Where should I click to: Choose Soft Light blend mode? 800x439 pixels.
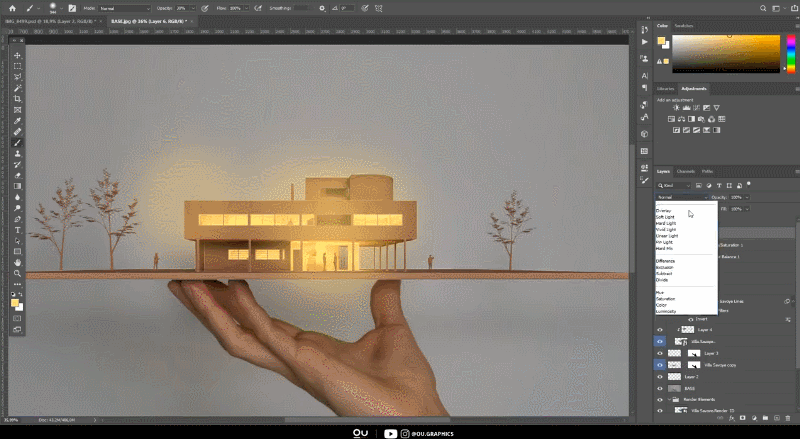pyautogui.click(x=665, y=217)
